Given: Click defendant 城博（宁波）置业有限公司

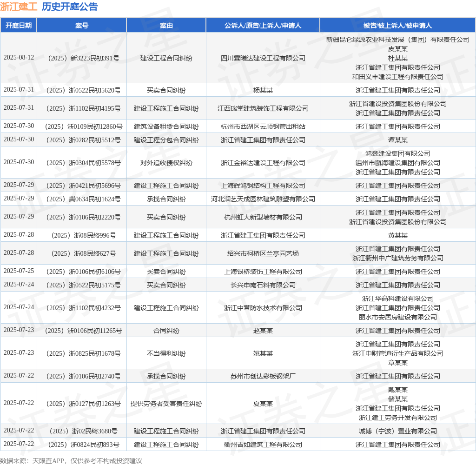Looking at the screenshot, I should pos(398,431).
